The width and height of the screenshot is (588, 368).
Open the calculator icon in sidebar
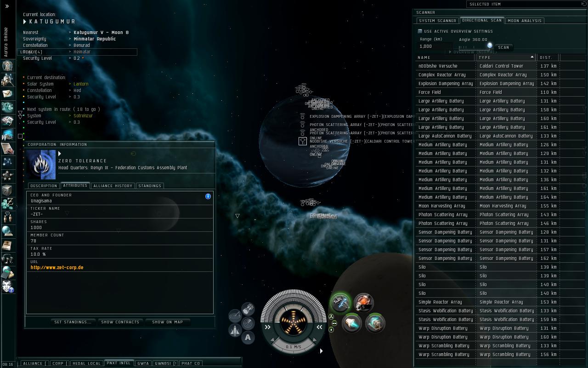7,272
